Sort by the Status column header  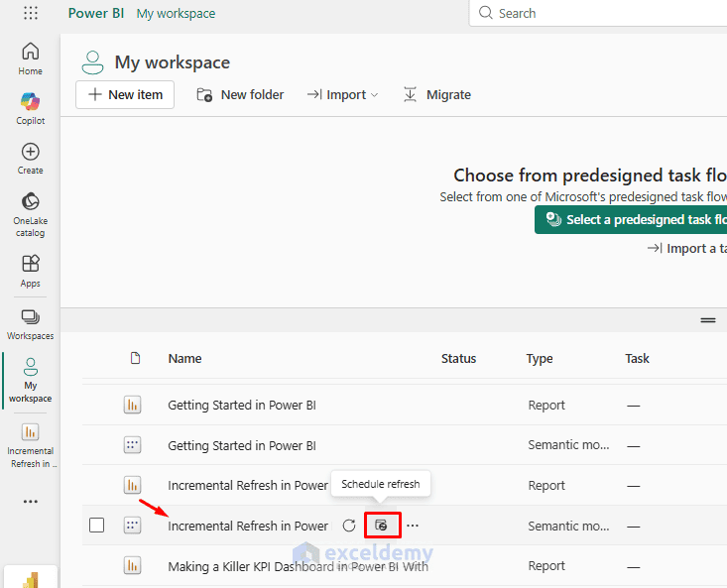tap(458, 358)
